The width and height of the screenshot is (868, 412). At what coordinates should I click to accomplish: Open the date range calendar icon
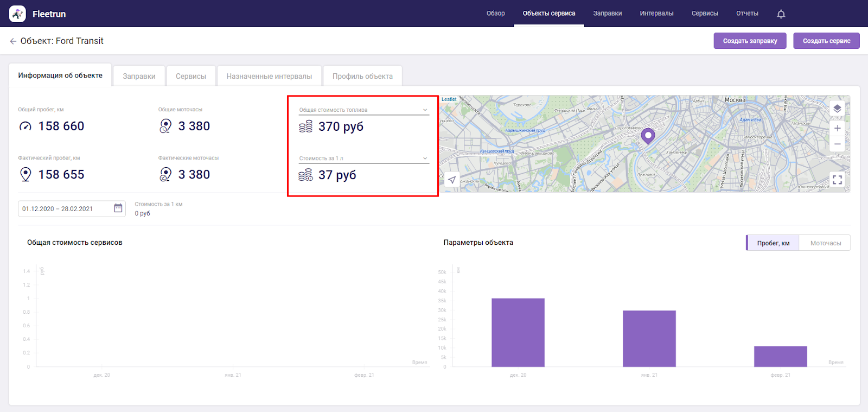click(118, 208)
